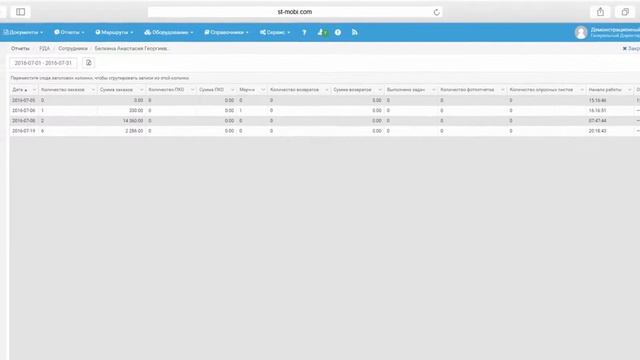Open the Документы menu
The image size is (640, 360).
(23, 32)
